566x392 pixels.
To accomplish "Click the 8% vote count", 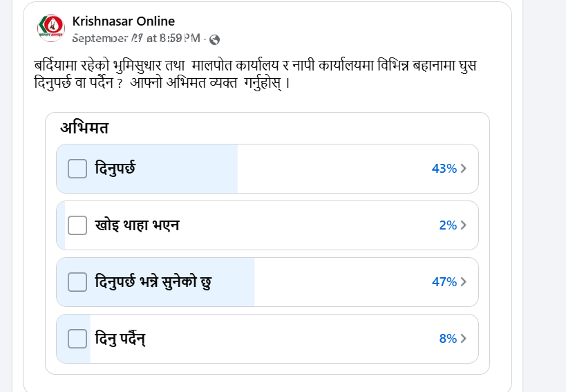I will pyautogui.click(x=447, y=339).
